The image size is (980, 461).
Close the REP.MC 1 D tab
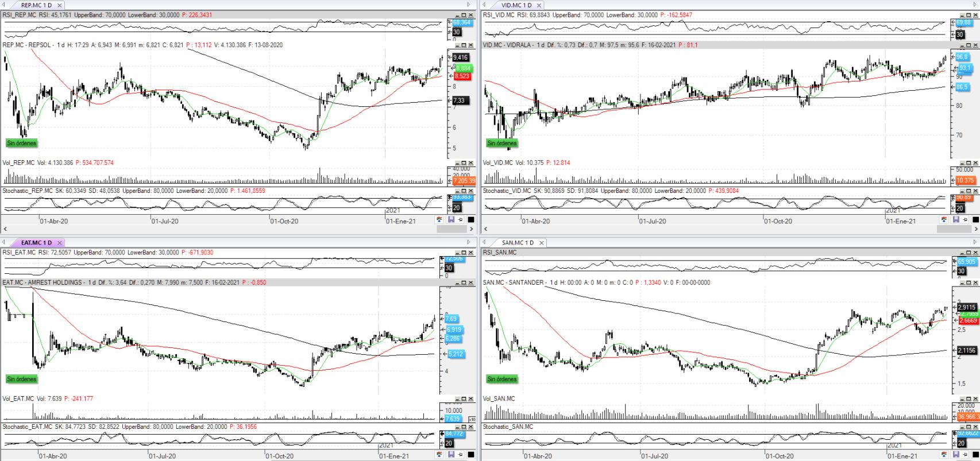(60, 5)
